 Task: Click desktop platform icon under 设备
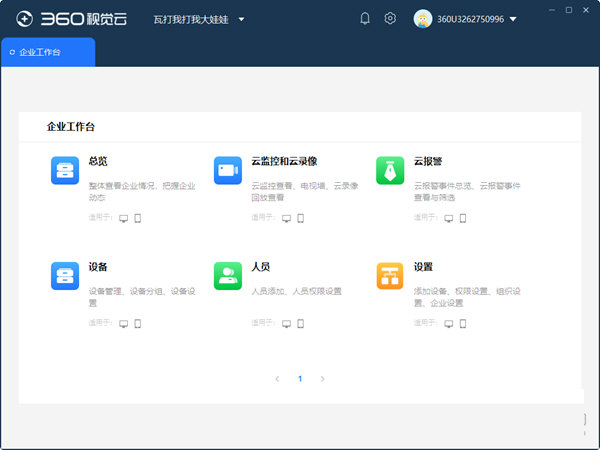[x=123, y=324]
